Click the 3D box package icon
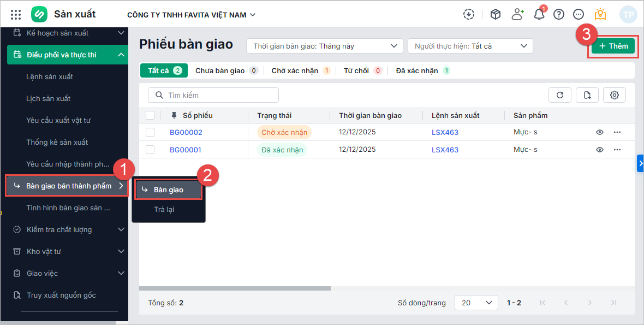The height and width of the screenshot is (325, 644). [x=496, y=14]
